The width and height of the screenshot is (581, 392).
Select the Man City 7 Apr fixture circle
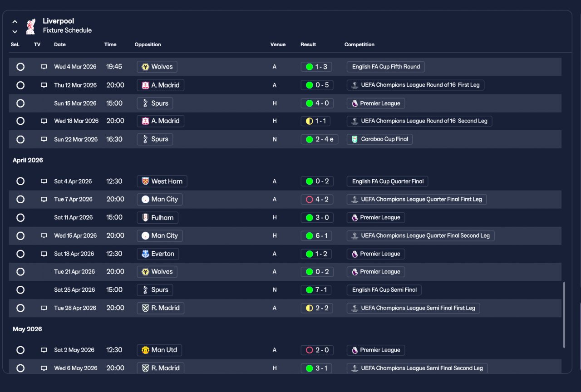(20, 199)
